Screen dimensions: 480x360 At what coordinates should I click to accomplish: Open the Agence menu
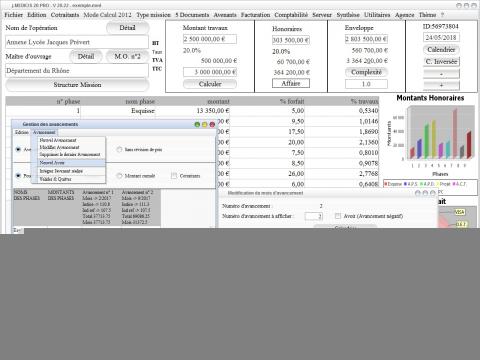pos(405,15)
